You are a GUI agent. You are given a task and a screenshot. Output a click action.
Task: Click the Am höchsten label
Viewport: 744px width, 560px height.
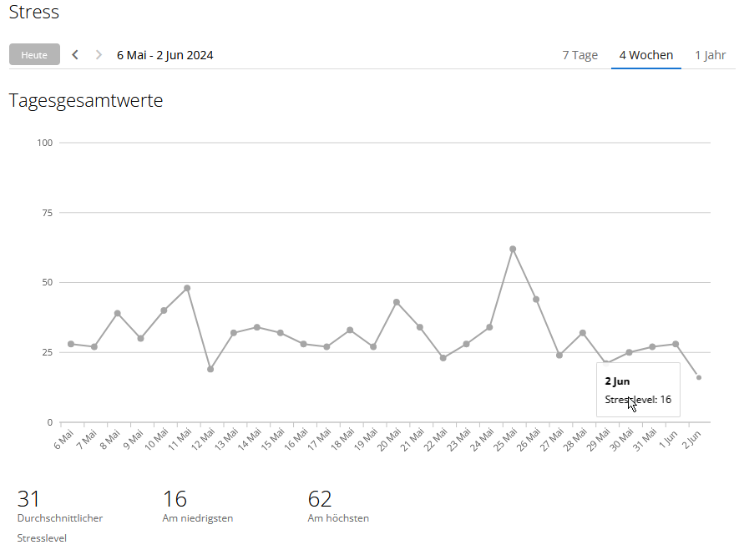(x=338, y=518)
